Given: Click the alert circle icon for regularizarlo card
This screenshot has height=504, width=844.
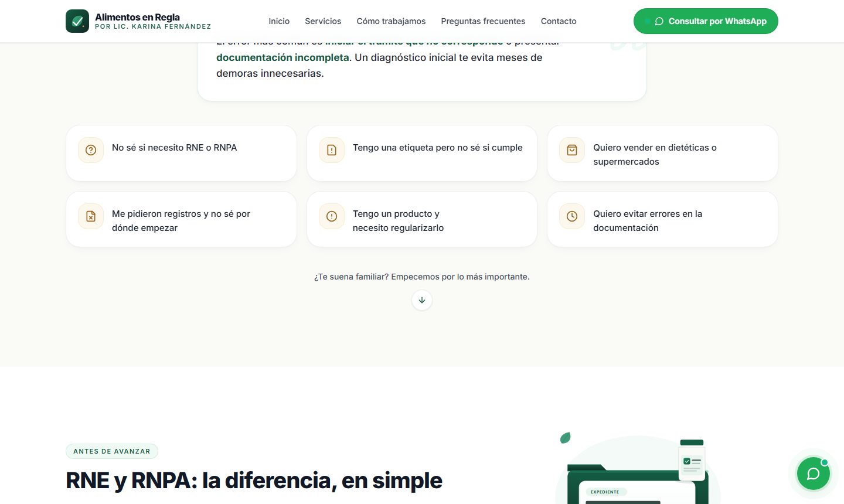Looking at the screenshot, I should 332,216.
